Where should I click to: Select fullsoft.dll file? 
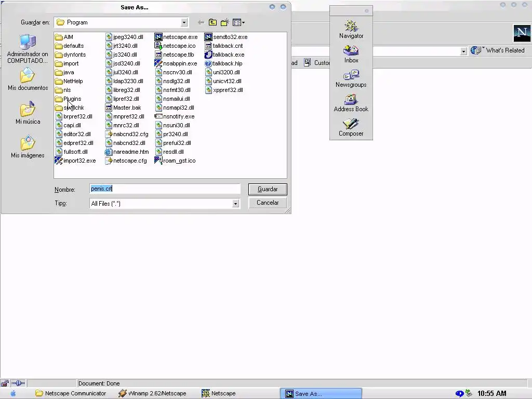pos(71,152)
